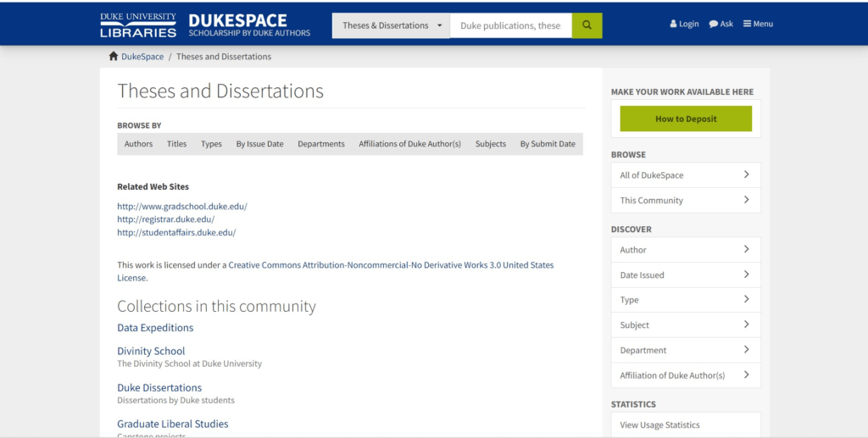Expand the Author discover filter

686,250
